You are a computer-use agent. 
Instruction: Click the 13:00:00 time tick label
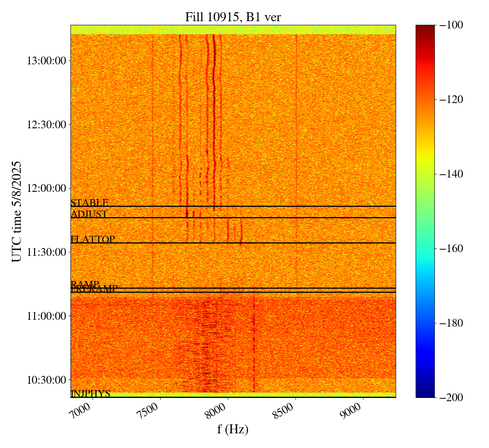pos(46,61)
